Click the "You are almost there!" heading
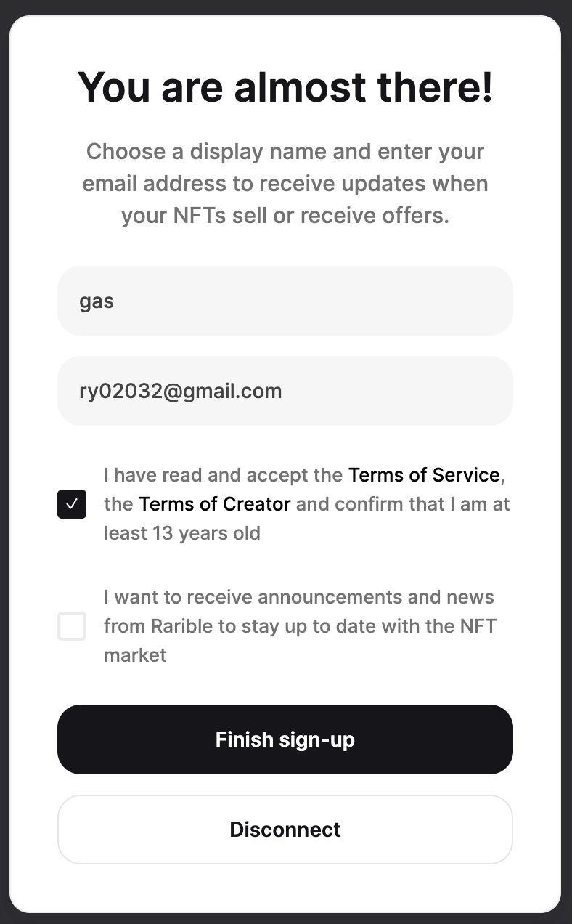Screen dimensions: 572x924 click(x=285, y=87)
